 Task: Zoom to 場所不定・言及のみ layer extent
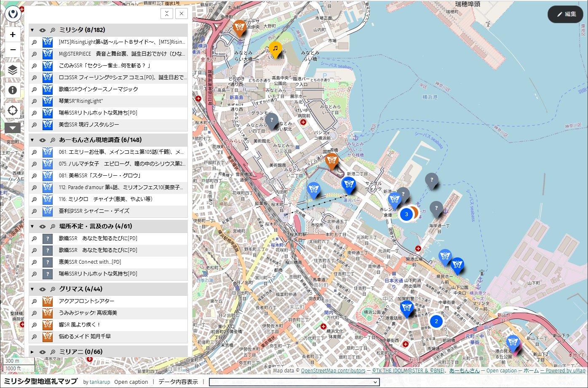(x=53, y=226)
